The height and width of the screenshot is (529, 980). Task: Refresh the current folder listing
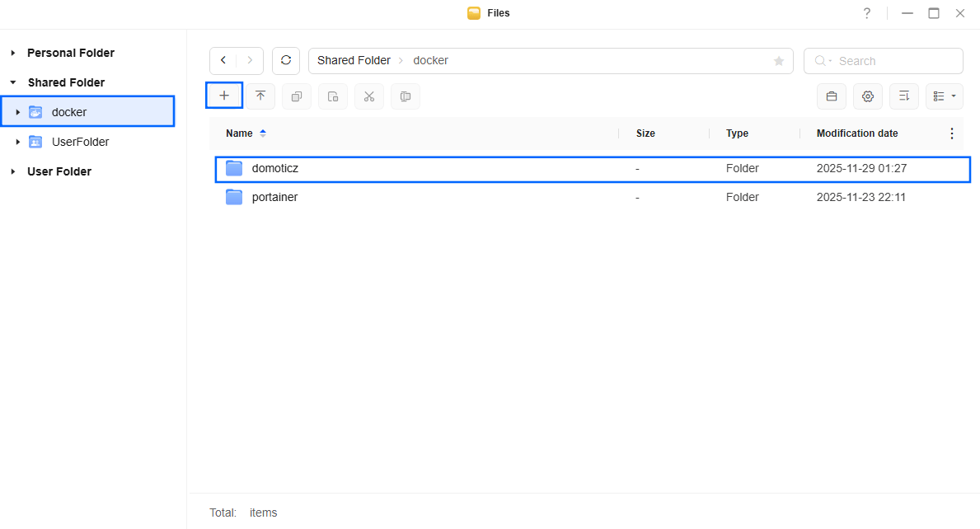pos(286,60)
